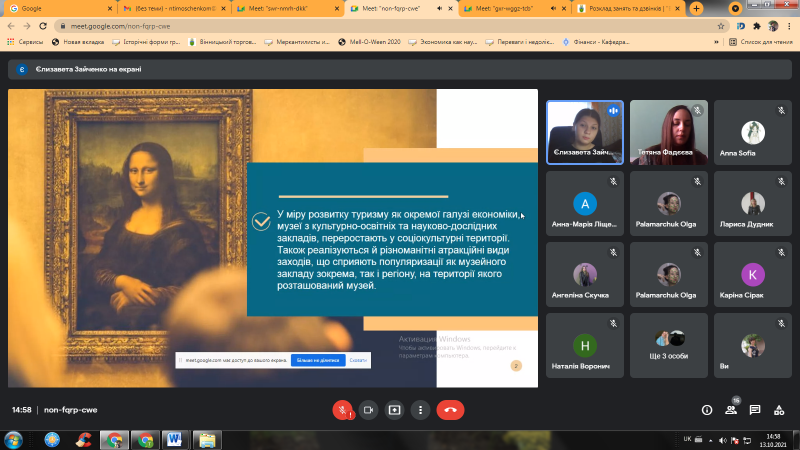Viewport: 800px width, 450px height.
Task: Open more options three-dot menu in Meet
Action: tap(420, 410)
